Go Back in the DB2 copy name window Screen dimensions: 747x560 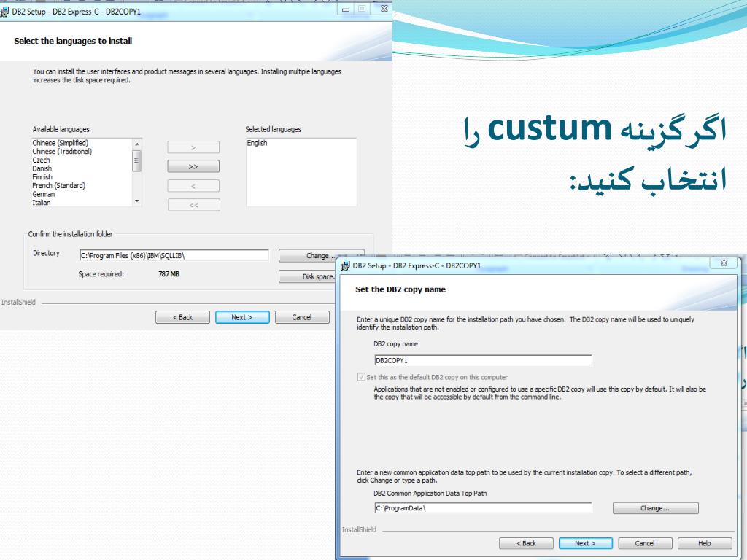pos(526,543)
